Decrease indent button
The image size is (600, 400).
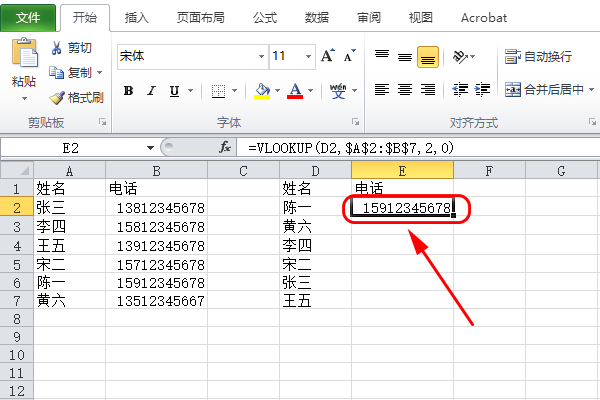coord(460,90)
